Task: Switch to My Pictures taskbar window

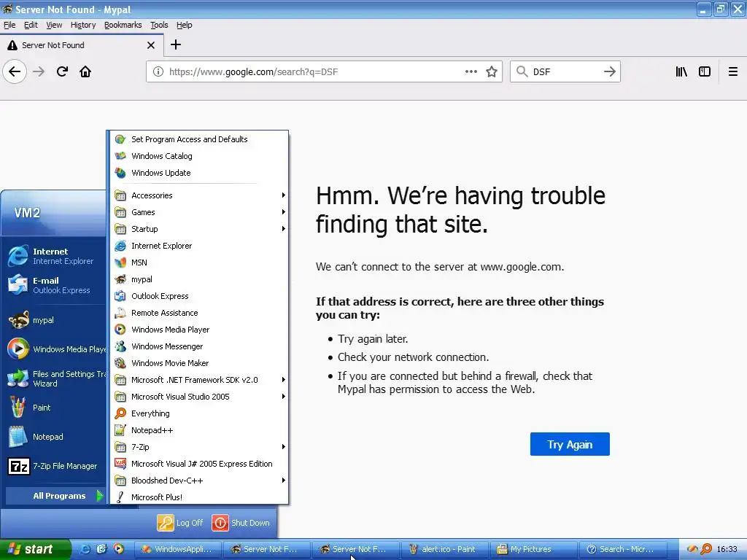Action: (x=533, y=550)
